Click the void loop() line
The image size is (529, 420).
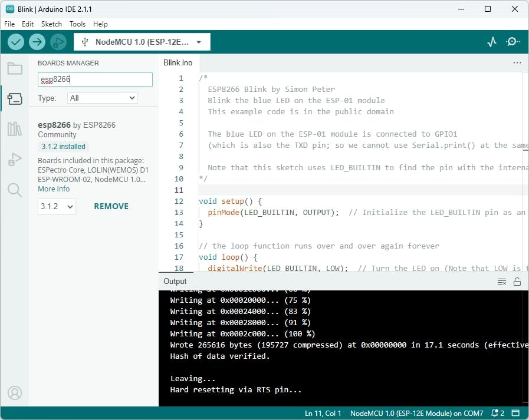(228, 257)
